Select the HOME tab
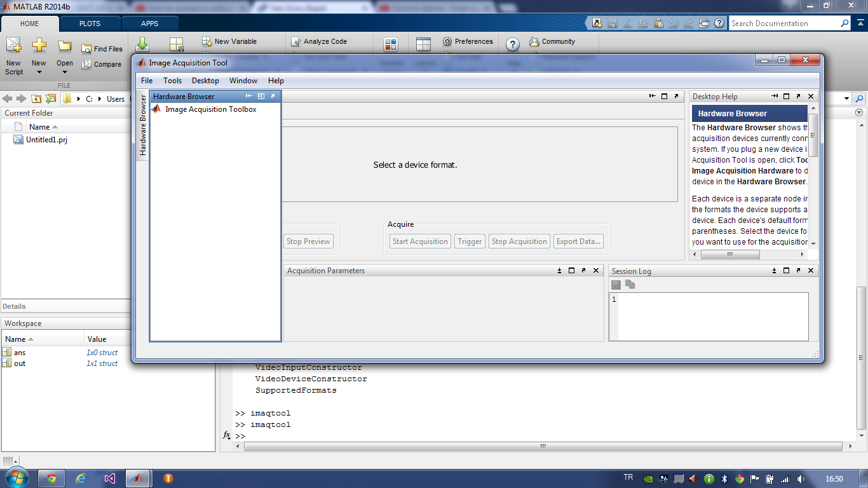 point(30,24)
